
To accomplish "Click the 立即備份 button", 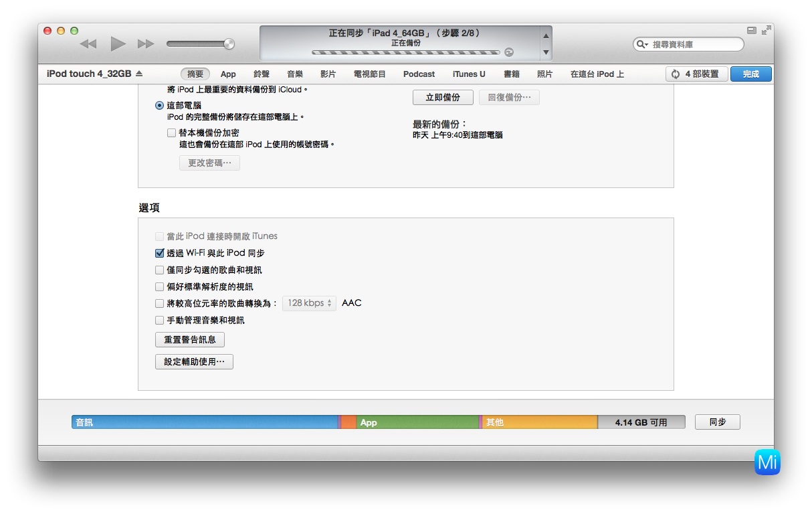I will pyautogui.click(x=443, y=97).
